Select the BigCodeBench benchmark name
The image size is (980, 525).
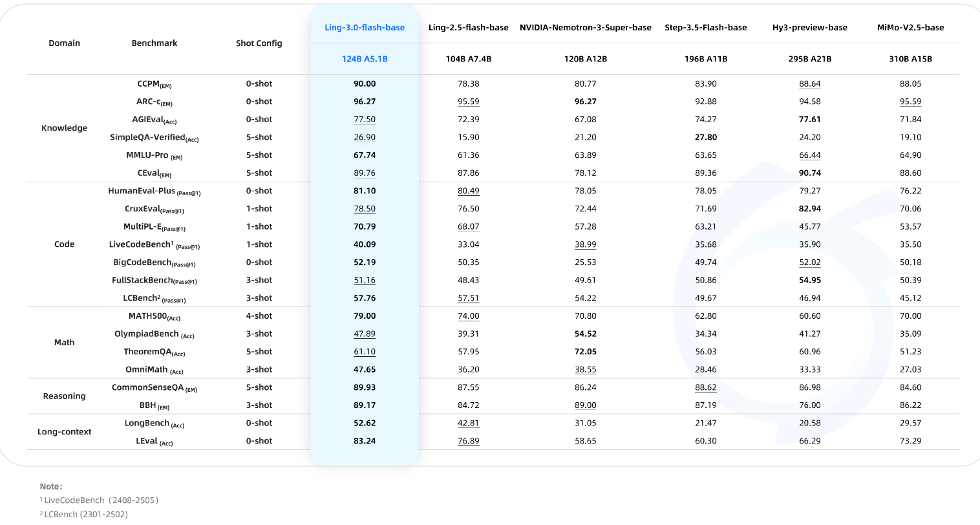[x=154, y=262]
